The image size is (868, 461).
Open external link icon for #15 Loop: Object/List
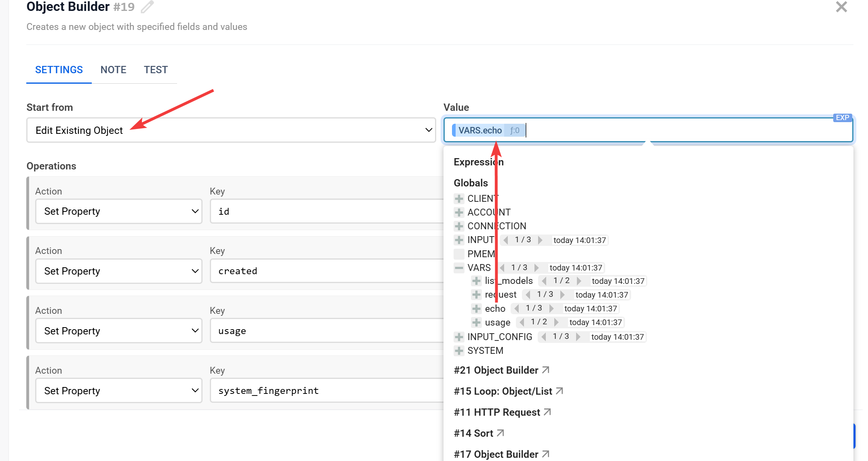pyautogui.click(x=560, y=391)
